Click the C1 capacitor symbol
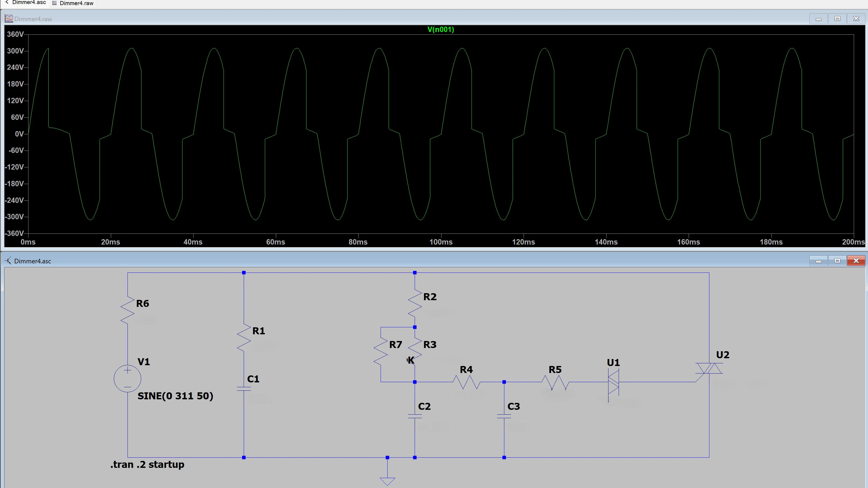The height and width of the screenshot is (488, 868). [244, 389]
